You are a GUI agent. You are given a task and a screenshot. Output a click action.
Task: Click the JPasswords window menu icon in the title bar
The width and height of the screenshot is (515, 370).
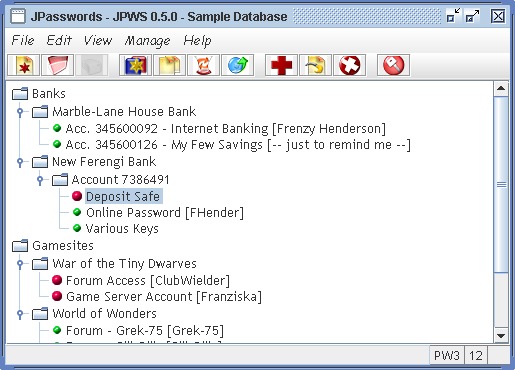18,16
